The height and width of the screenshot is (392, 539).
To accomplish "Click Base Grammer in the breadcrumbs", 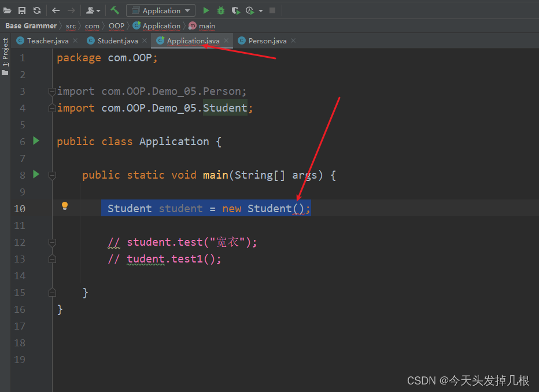I will coord(30,25).
